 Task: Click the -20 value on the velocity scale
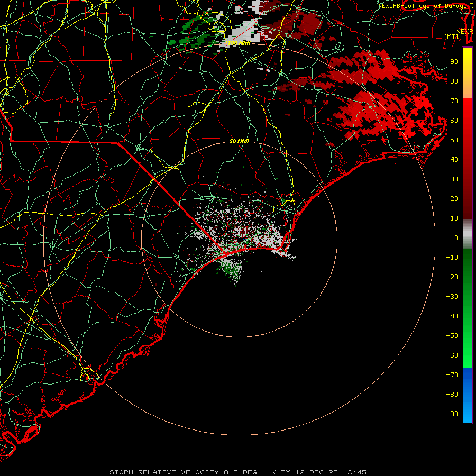(x=452, y=277)
